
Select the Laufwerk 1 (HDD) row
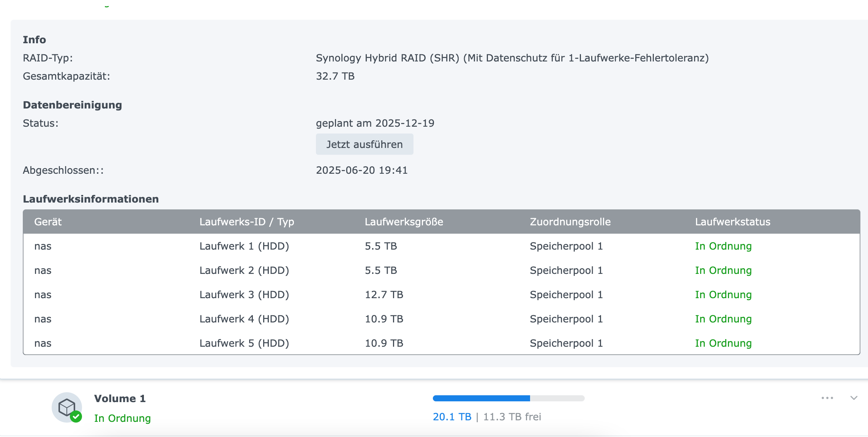(244, 246)
